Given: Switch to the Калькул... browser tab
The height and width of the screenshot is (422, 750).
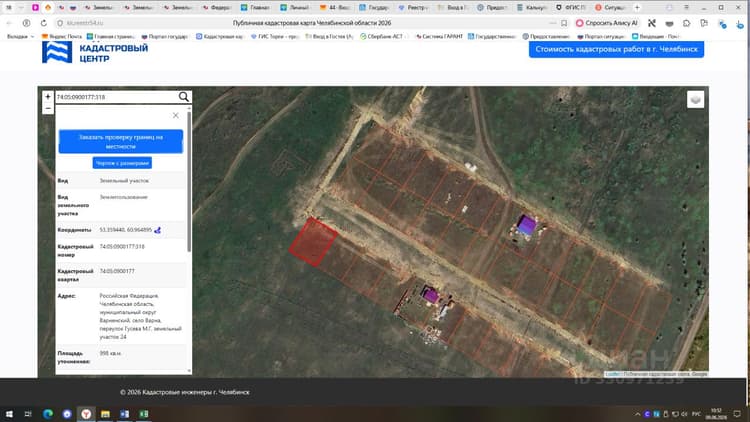Looking at the screenshot, I should 531,8.
